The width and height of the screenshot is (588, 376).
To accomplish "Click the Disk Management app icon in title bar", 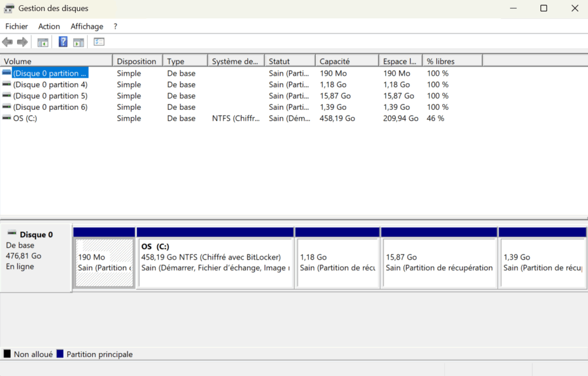I will pos(9,8).
